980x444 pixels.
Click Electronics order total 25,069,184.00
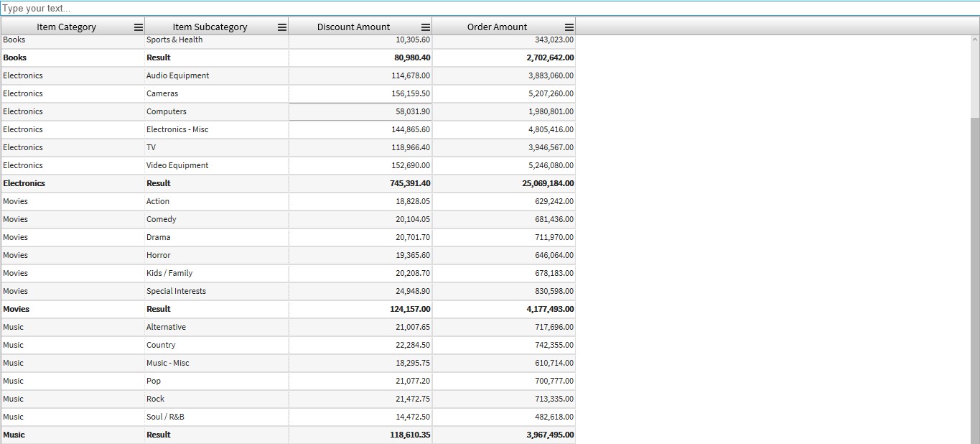548,183
